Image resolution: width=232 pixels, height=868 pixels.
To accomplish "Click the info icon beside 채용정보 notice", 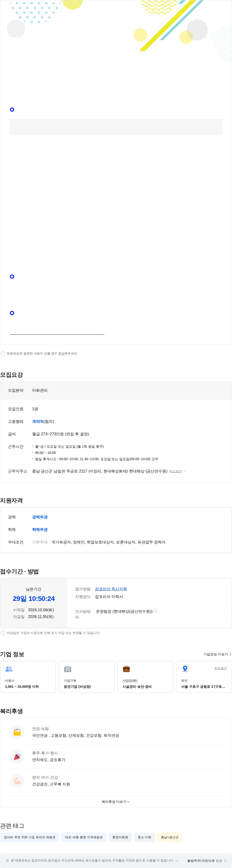I will 3,354.
